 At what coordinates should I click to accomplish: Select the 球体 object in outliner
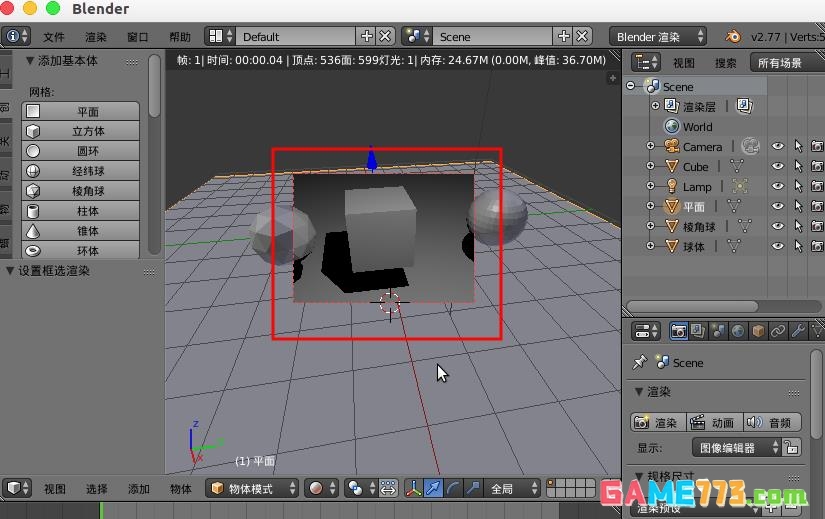(x=693, y=247)
